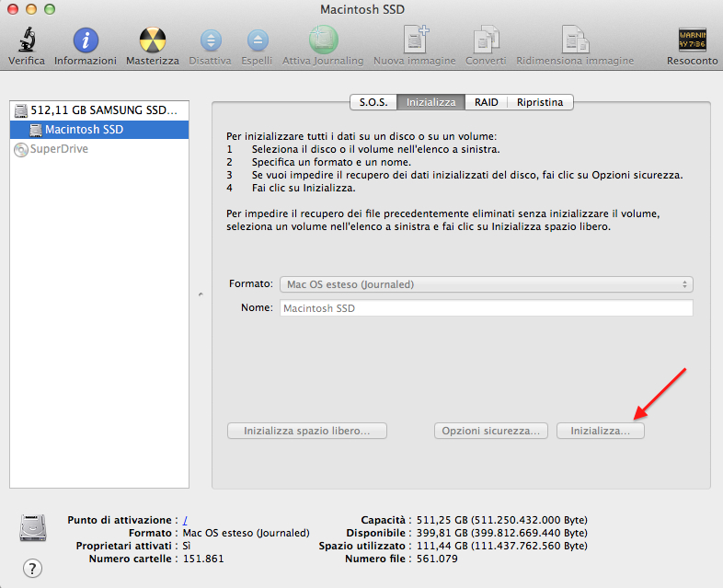Click the Converti toolbar icon
723x588 pixels.
click(x=486, y=40)
